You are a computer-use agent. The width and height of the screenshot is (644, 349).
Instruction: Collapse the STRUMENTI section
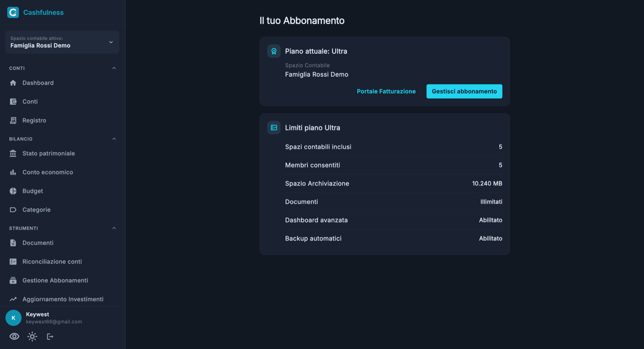coord(114,228)
